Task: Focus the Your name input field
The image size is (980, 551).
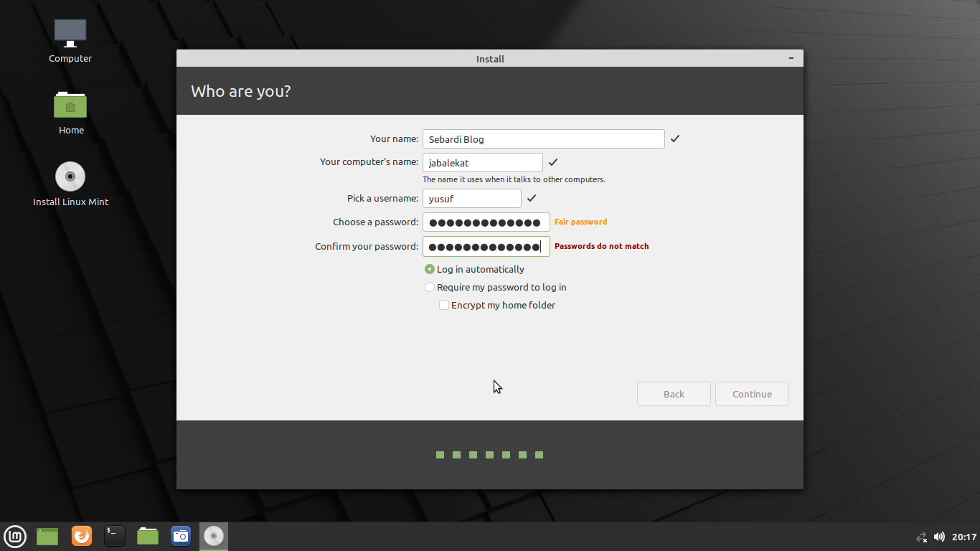Action: pyautogui.click(x=543, y=138)
